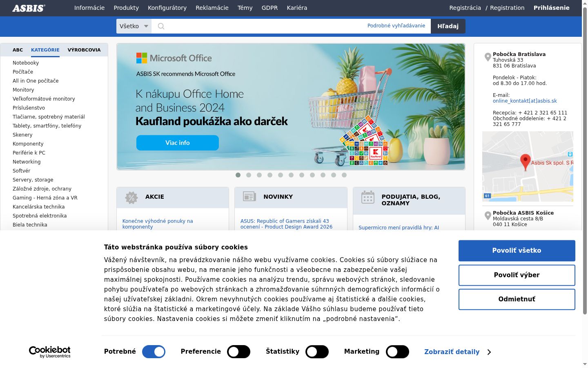Switch to the ABC tab
588x368 pixels.
tap(18, 50)
